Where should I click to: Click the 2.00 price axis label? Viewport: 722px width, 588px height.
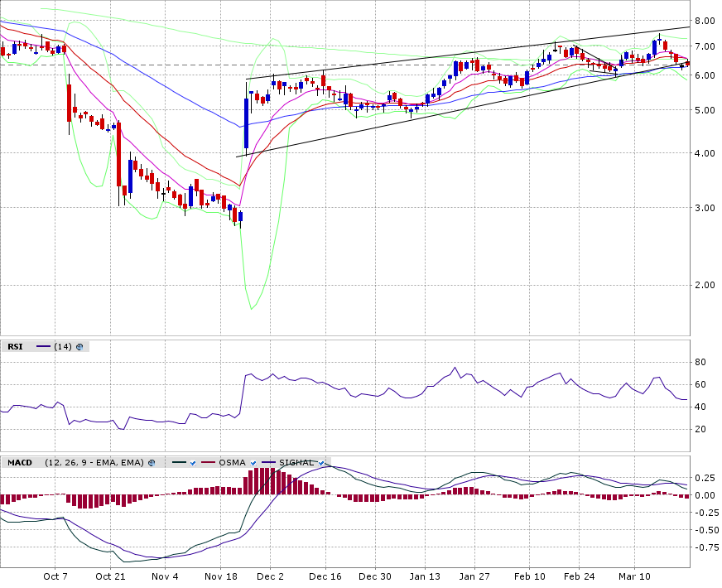click(x=705, y=285)
